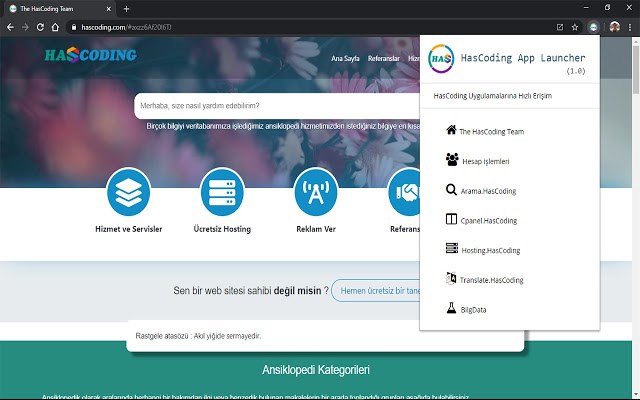Click the users icon beside Hesap işlemleri
Screen dimensions: 640x400
click(x=452, y=160)
